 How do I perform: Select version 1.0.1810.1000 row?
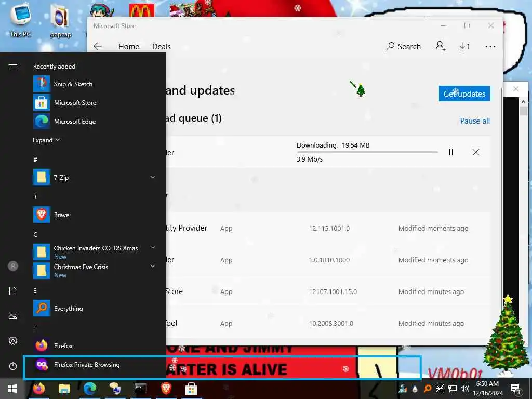(329, 260)
